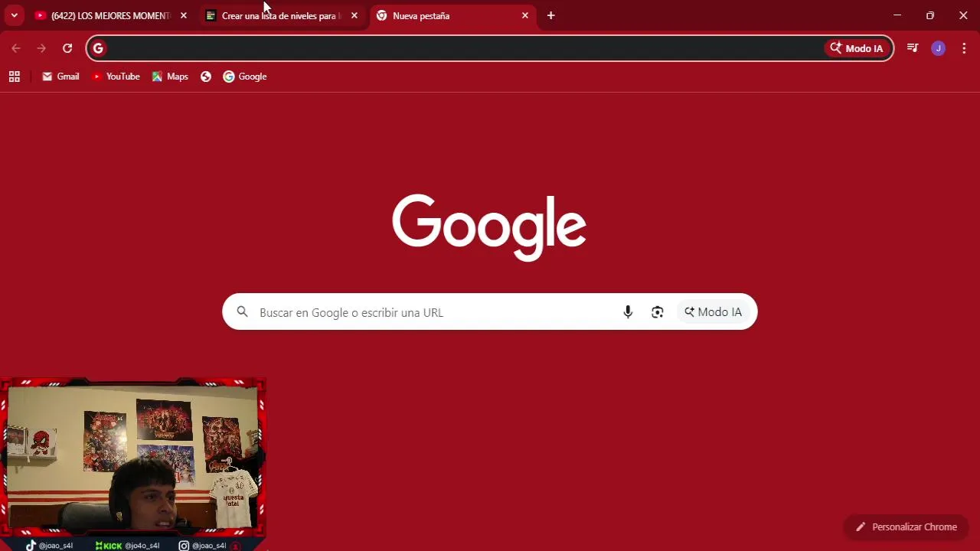Close the Nueva pestaña tab
Image resolution: width=980 pixels, height=551 pixels.
click(x=525, y=15)
